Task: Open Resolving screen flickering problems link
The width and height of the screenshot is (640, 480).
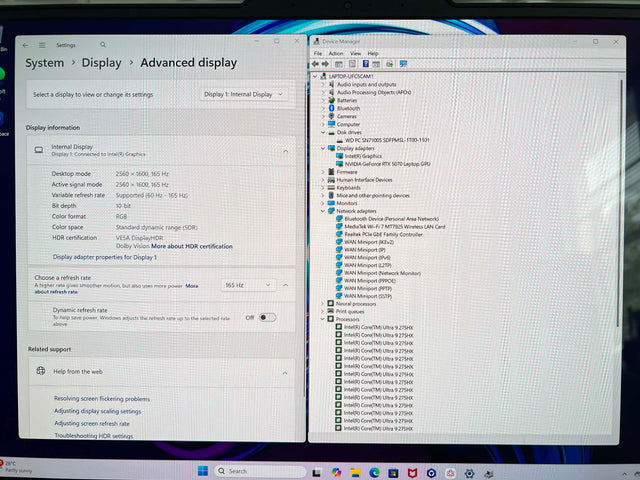Action: [x=102, y=399]
